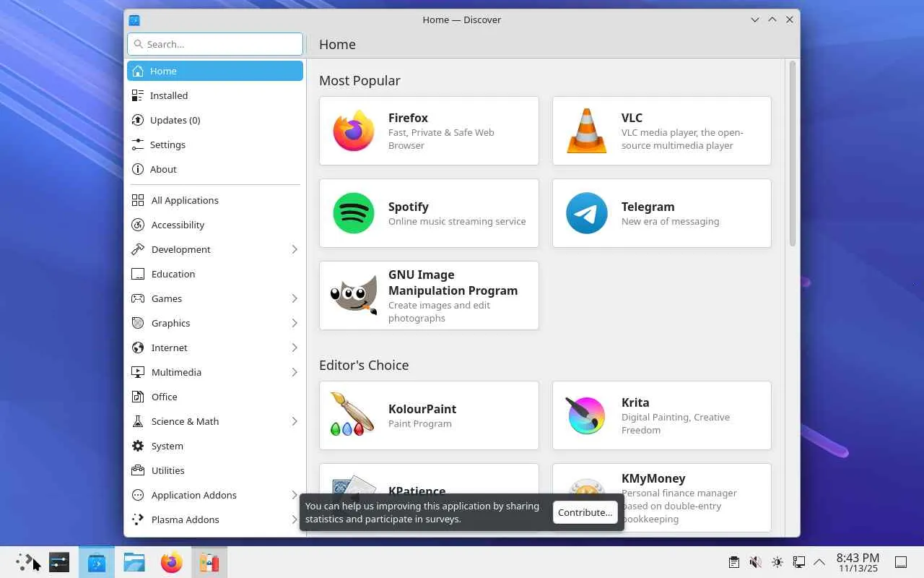The image size is (924, 578).
Task: Click the Discover icon in the title bar
Action: [134, 20]
